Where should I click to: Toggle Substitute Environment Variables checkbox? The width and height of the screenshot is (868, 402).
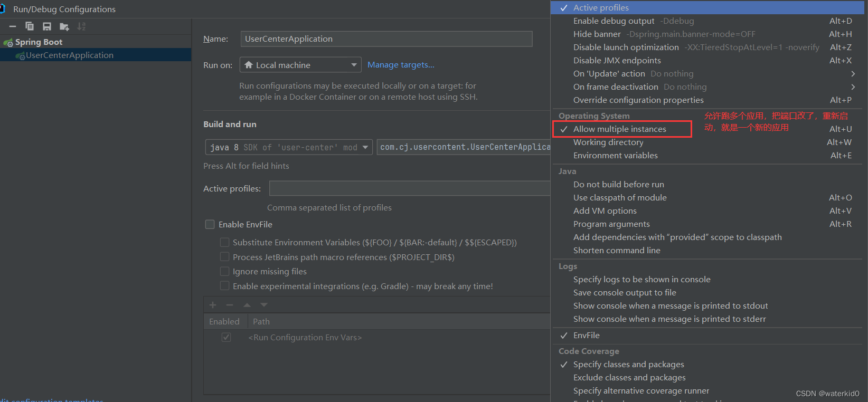point(224,242)
